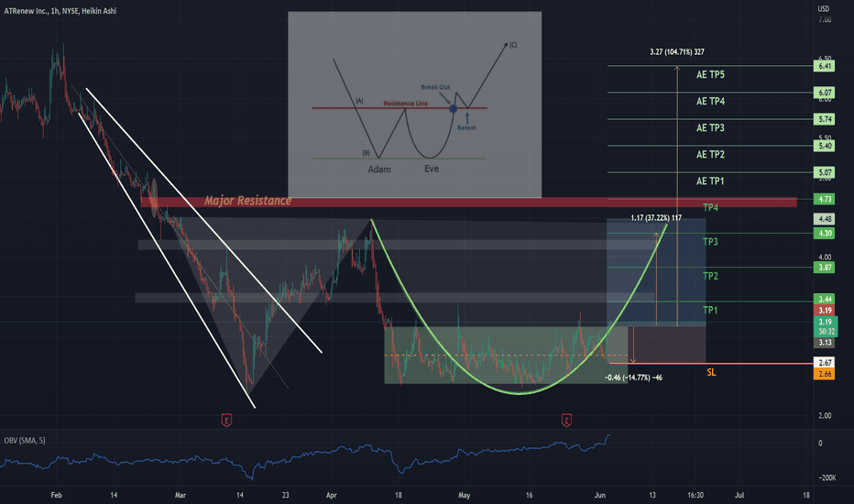This screenshot has width=854, height=504.
Task: Click the OBV (SMA, 5) indicator label
Action: [x=25, y=440]
